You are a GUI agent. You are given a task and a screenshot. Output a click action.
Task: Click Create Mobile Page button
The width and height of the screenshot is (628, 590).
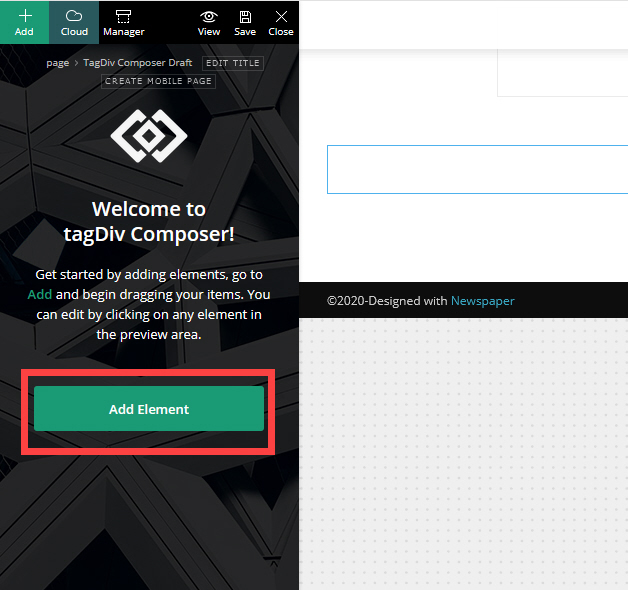[x=158, y=81]
